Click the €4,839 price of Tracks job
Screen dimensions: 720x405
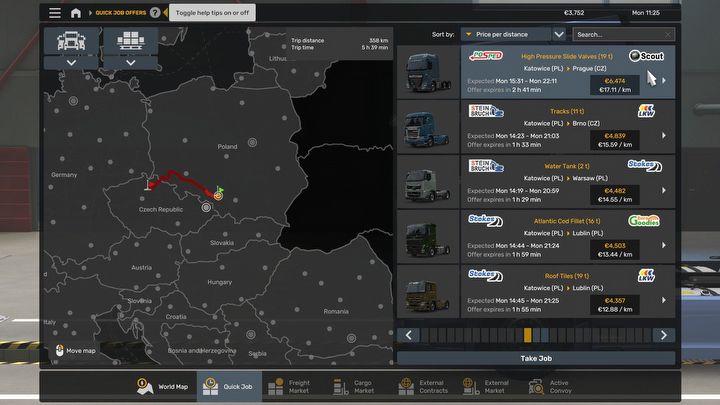coord(614,136)
